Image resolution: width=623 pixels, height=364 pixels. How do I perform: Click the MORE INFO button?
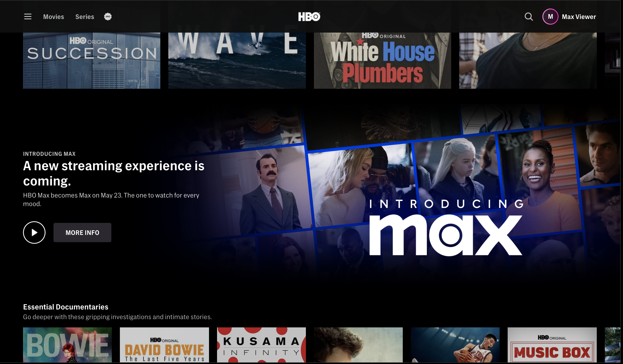pos(82,233)
